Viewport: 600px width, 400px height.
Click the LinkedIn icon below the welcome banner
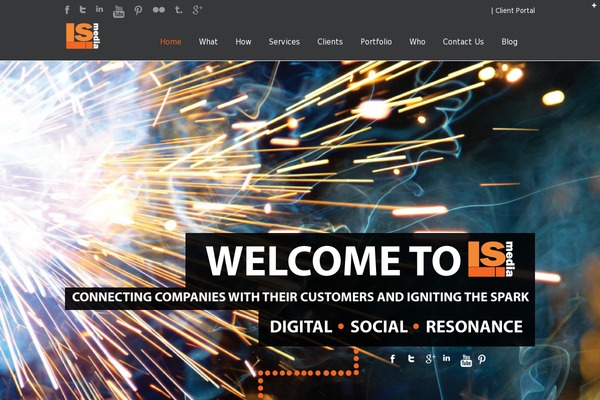click(x=447, y=358)
